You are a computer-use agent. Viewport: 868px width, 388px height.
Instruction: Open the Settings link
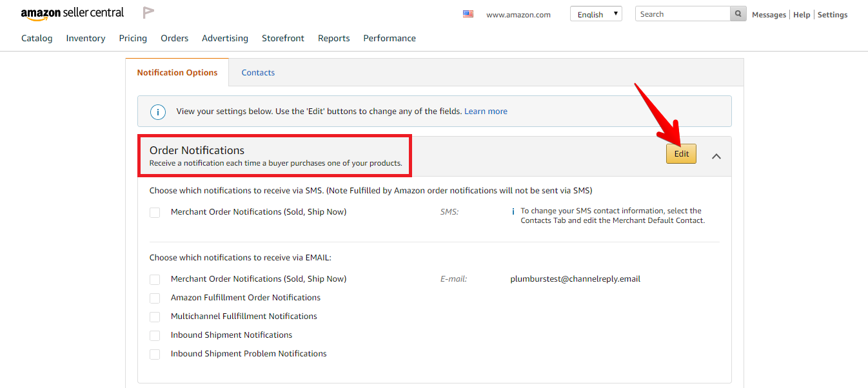(x=833, y=15)
